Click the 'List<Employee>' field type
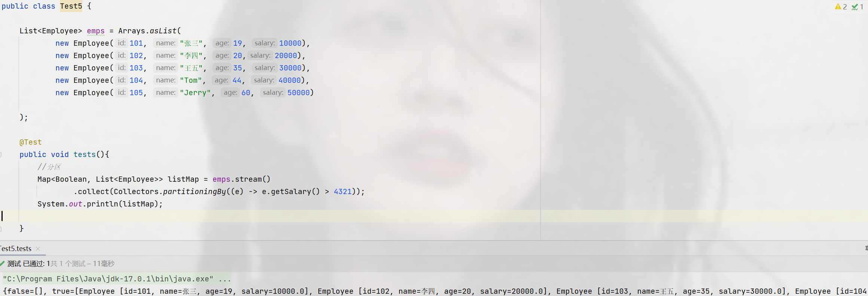868x296 pixels. tap(51, 31)
